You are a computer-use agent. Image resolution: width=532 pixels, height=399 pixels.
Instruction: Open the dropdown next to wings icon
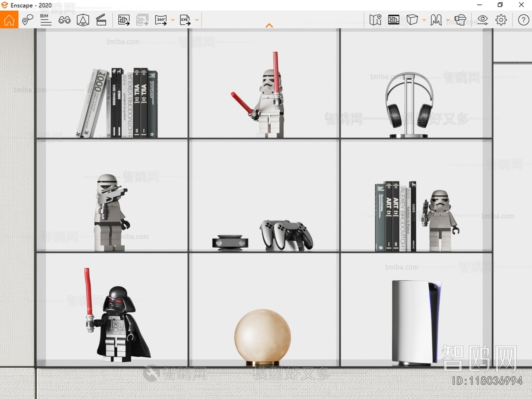(448, 20)
